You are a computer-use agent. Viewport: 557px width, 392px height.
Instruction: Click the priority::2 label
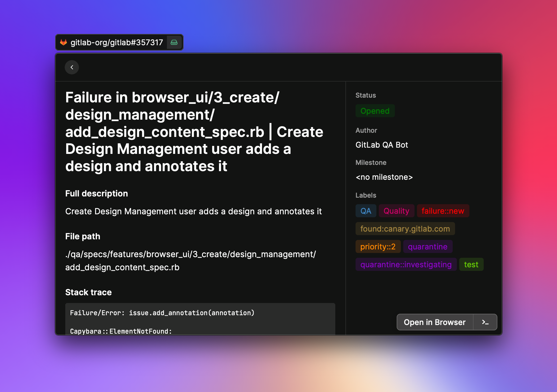coord(378,246)
